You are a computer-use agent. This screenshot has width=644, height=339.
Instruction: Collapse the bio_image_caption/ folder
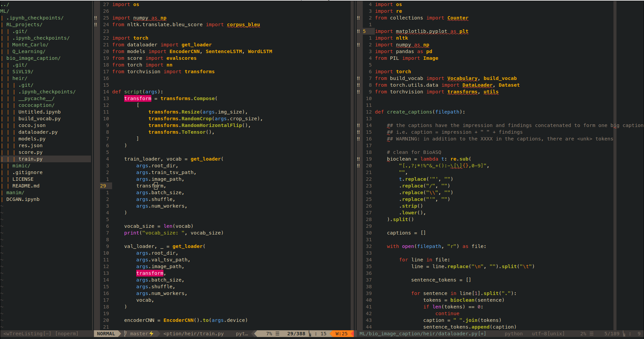click(x=33, y=58)
